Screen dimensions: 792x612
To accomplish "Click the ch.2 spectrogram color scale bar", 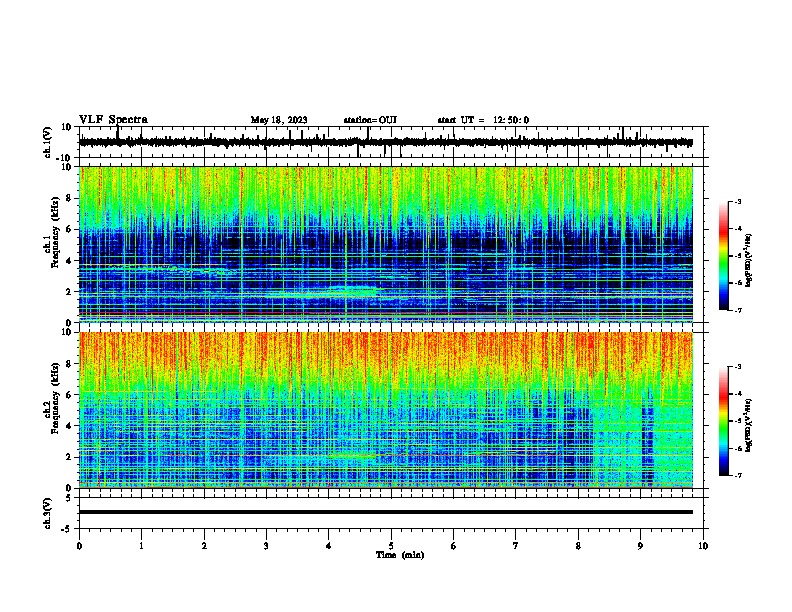I will (724, 421).
